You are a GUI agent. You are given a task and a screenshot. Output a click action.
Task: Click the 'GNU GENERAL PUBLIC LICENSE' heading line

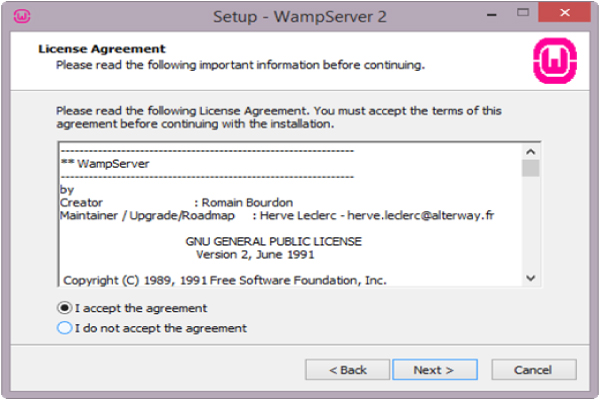[x=274, y=242]
